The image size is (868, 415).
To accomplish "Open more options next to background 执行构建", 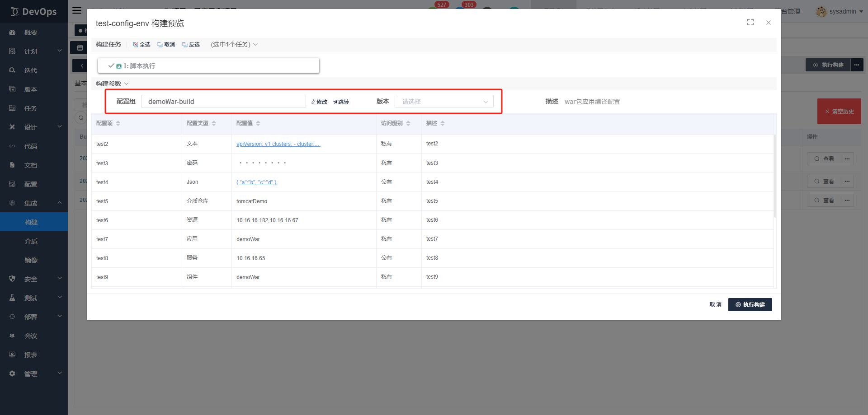I will (857, 65).
